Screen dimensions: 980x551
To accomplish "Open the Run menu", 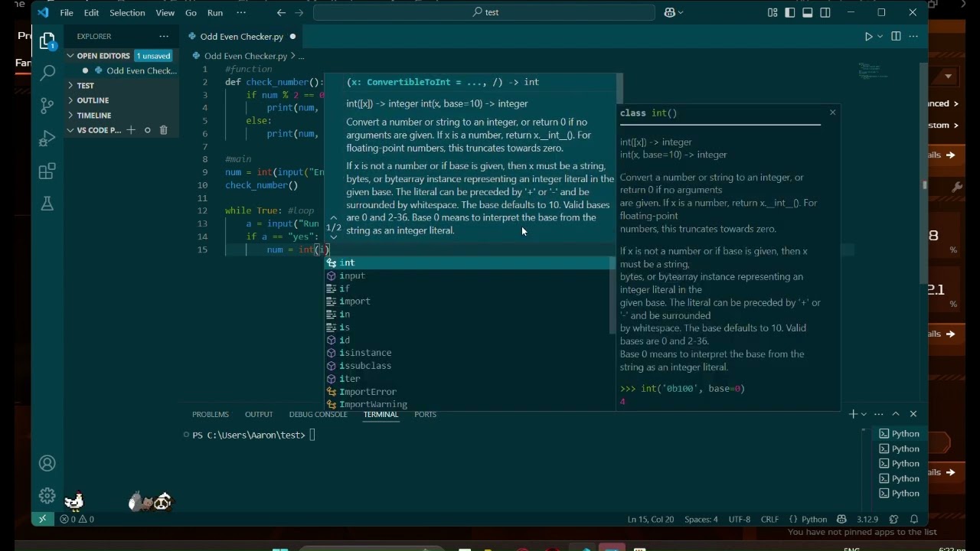I will click(x=215, y=12).
